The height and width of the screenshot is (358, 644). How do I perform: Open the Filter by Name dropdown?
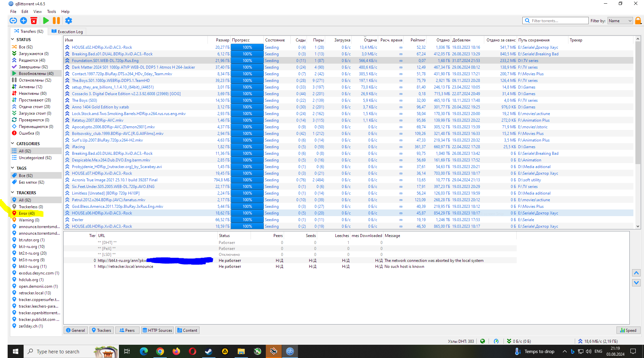tap(620, 21)
